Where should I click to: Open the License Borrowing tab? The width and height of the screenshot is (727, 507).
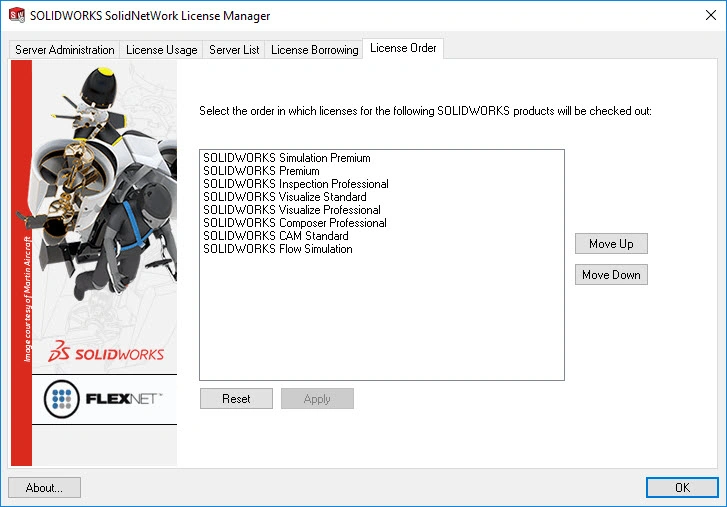point(314,50)
